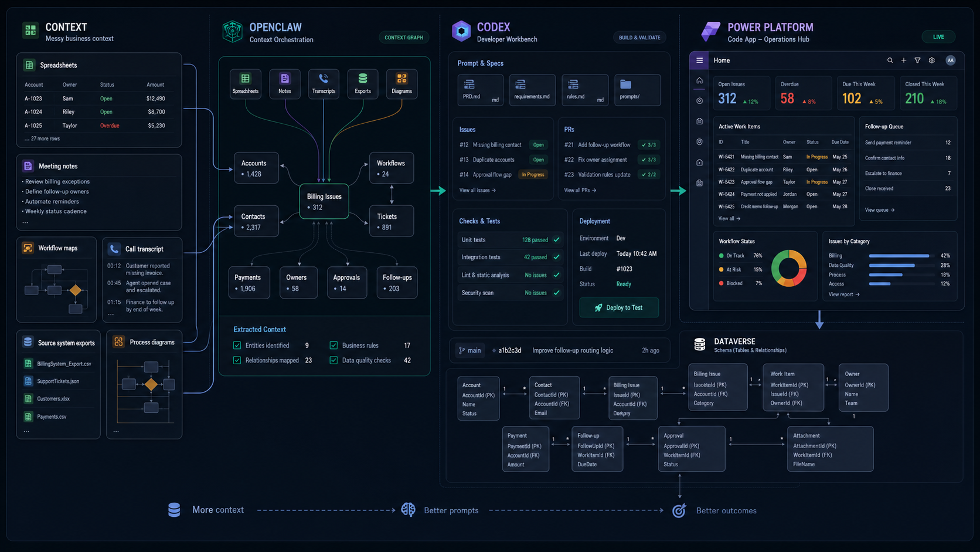Toggle the Entities identified checkbox
The image size is (980, 552).
[237, 346]
